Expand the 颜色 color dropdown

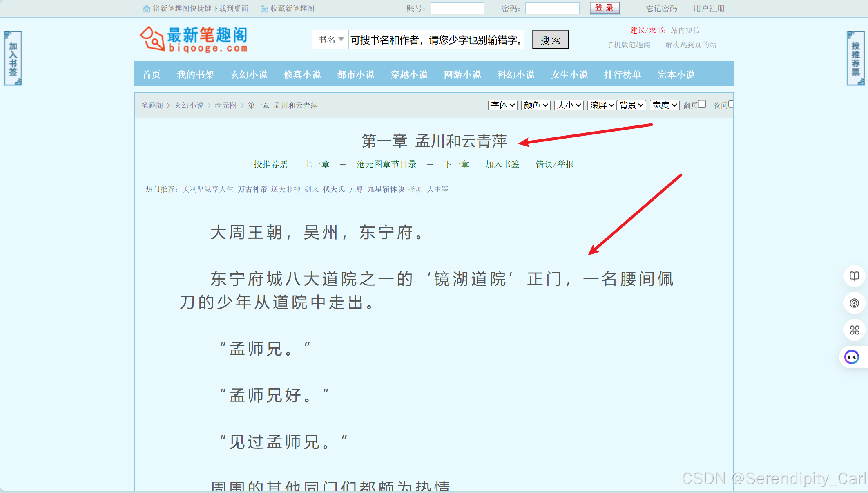click(x=536, y=105)
